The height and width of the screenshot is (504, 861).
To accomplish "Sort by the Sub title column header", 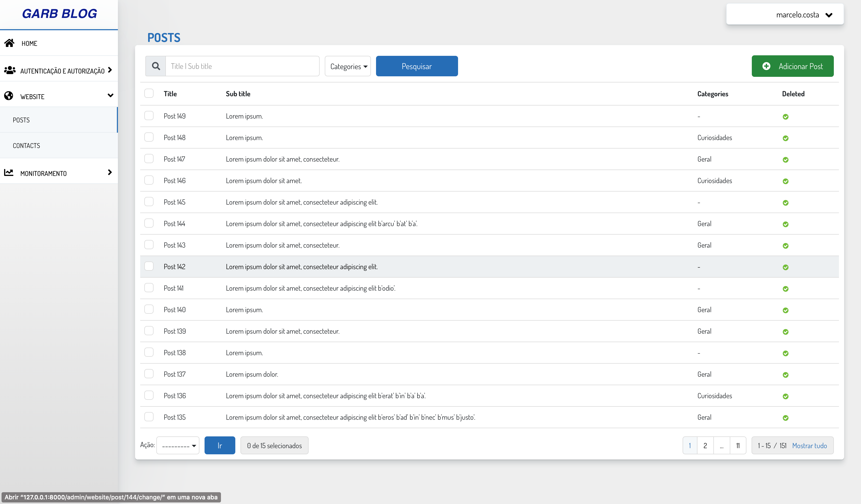I will coord(238,93).
